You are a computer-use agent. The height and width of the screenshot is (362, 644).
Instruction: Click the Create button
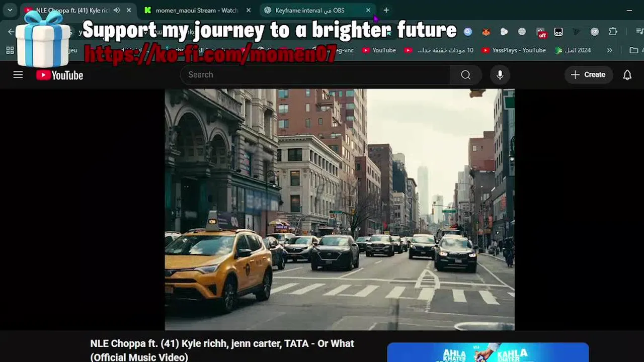click(x=588, y=75)
